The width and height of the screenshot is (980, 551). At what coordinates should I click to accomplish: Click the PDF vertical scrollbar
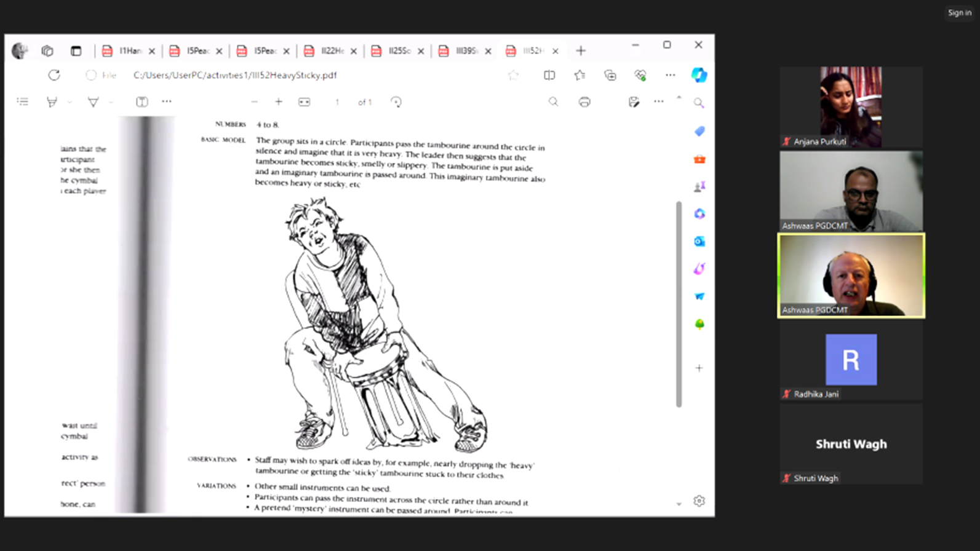pos(679,304)
